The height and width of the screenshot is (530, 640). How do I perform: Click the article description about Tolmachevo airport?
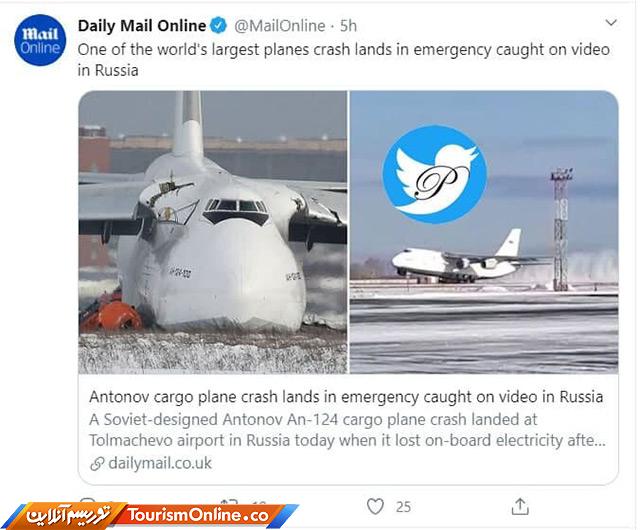click(347, 430)
